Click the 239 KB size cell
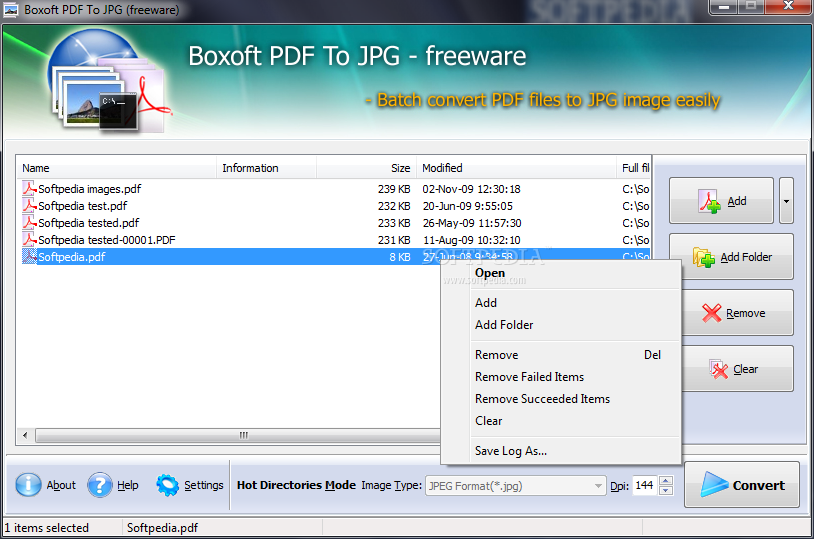Viewport: 814px width, 539px height. tap(394, 189)
